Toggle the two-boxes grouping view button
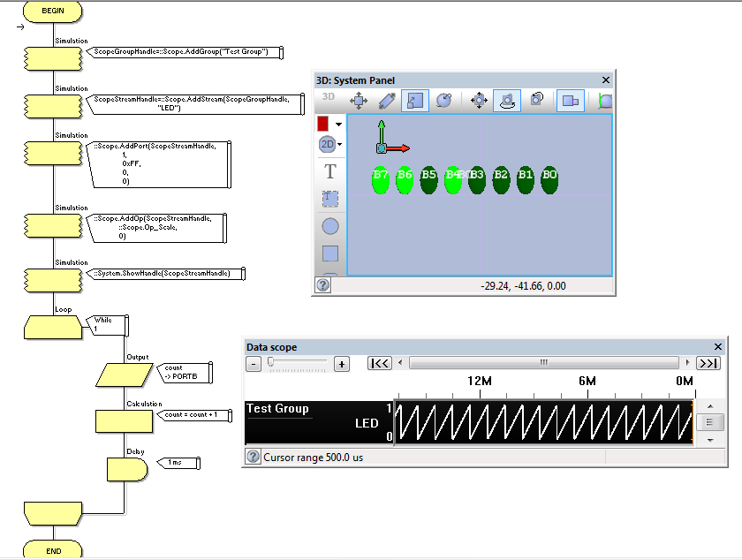 571,101
